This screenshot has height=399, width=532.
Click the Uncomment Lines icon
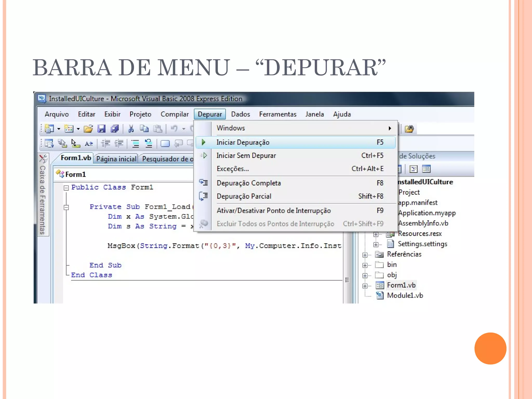click(x=149, y=143)
